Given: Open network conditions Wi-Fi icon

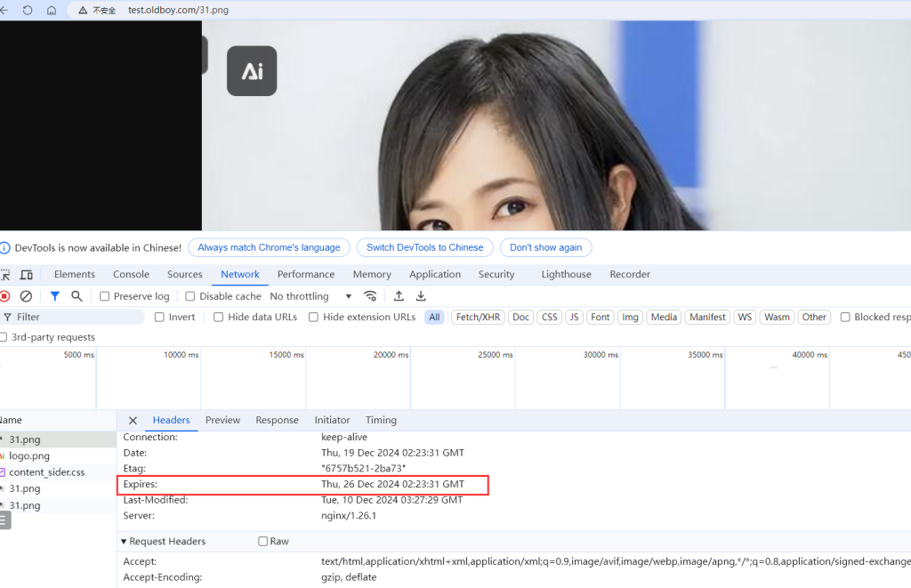Looking at the screenshot, I should tap(370, 296).
